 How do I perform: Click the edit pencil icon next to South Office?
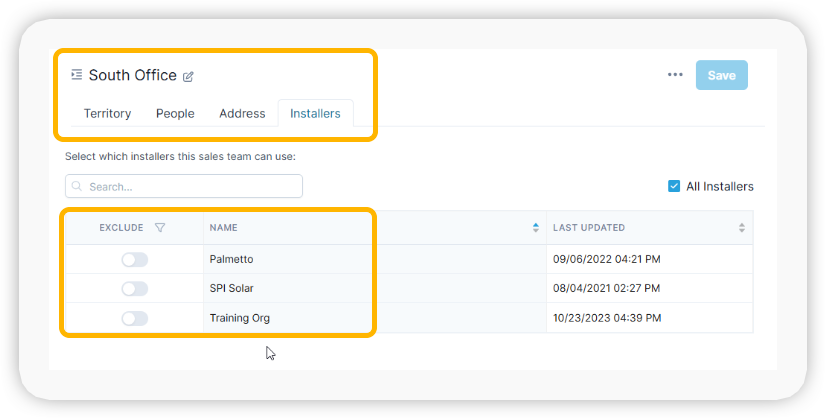[x=188, y=76]
